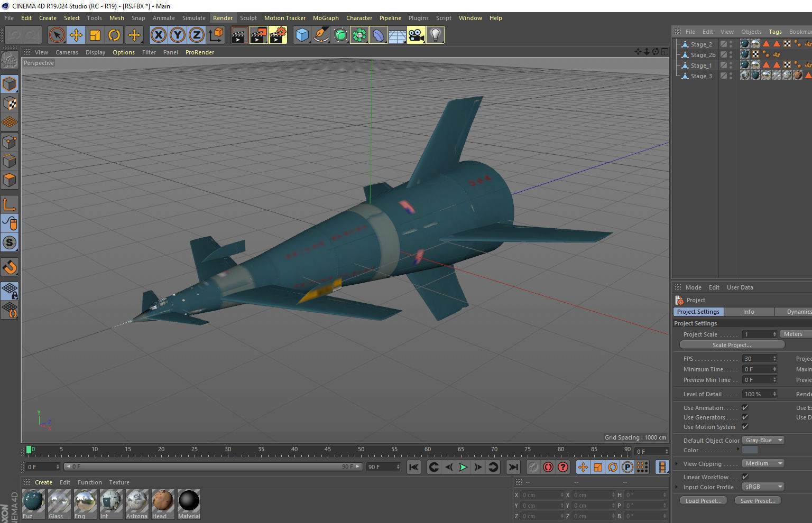Click Scale Project button

point(732,344)
